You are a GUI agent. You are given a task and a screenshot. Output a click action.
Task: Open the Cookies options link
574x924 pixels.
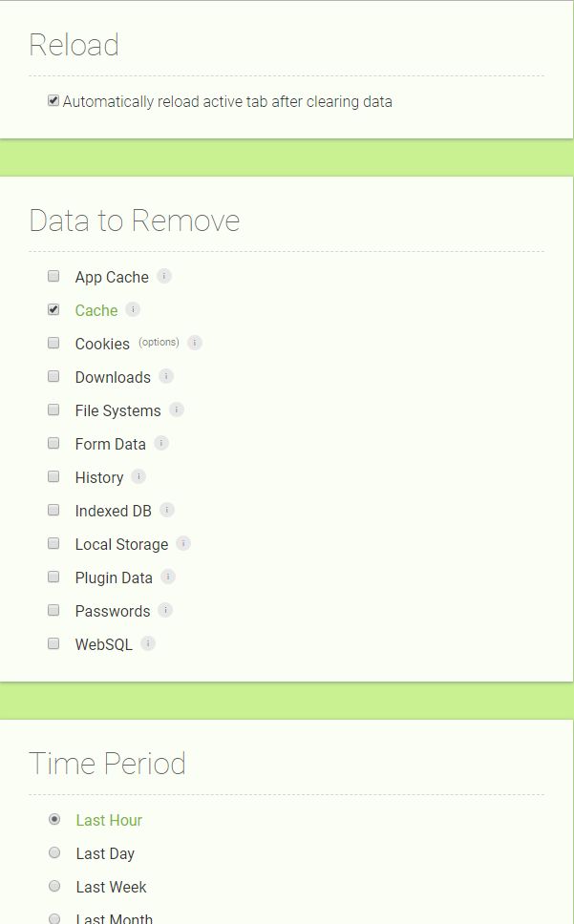159,342
